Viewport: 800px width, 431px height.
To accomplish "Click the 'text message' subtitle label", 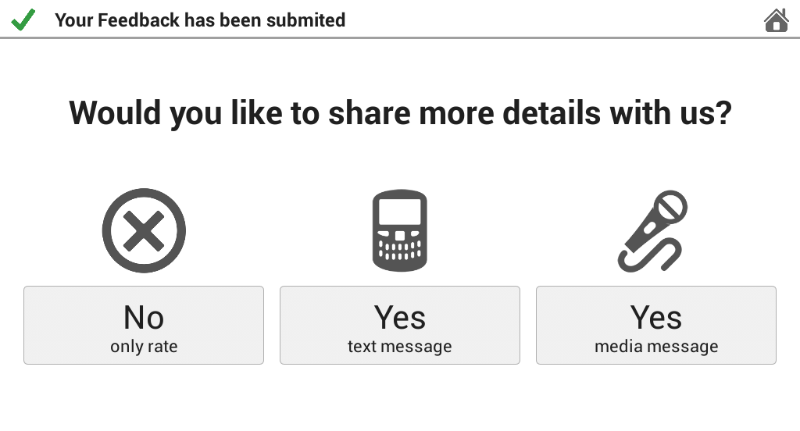I will (x=400, y=346).
